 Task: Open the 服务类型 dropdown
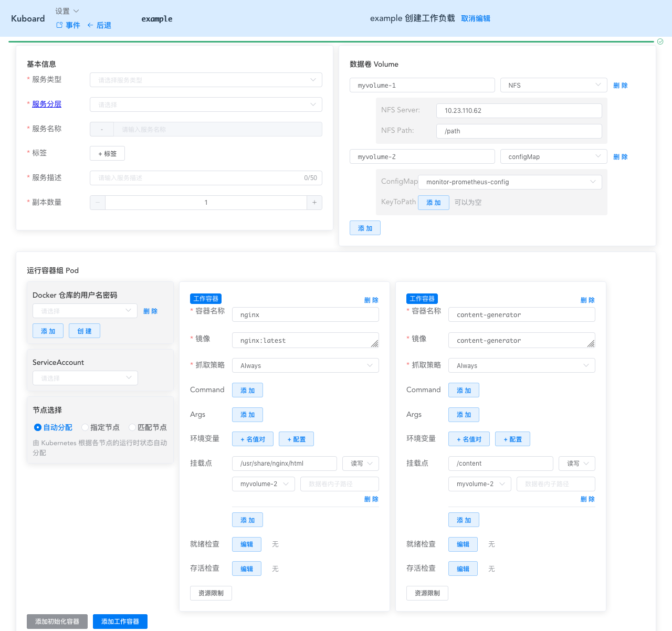click(206, 80)
